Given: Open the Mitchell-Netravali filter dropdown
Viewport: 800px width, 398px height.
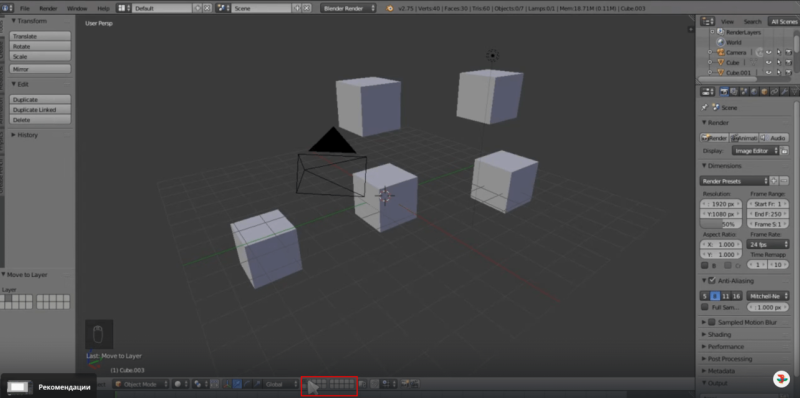Looking at the screenshot, I should pyautogui.click(x=768, y=296).
